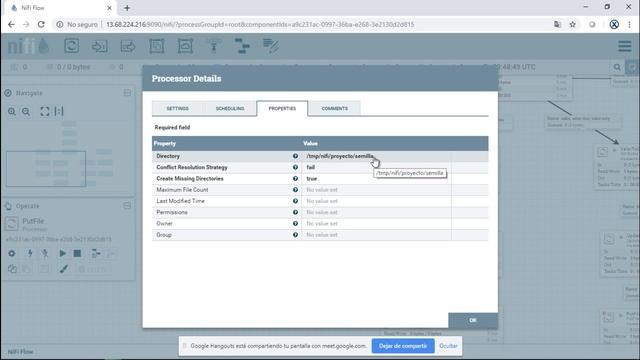
Task: Open a new browser tab
Action: click(127, 8)
